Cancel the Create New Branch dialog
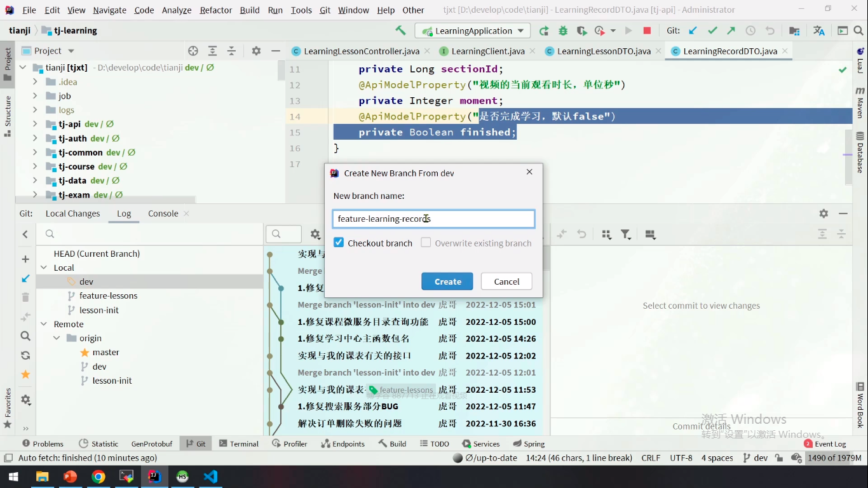The image size is (868, 488). [506, 281]
